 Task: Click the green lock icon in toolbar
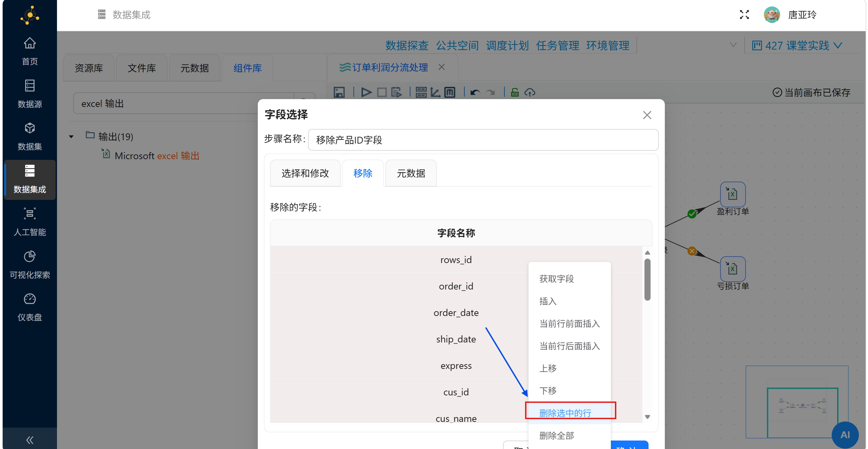pyautogui.click(x=515, y=92)
